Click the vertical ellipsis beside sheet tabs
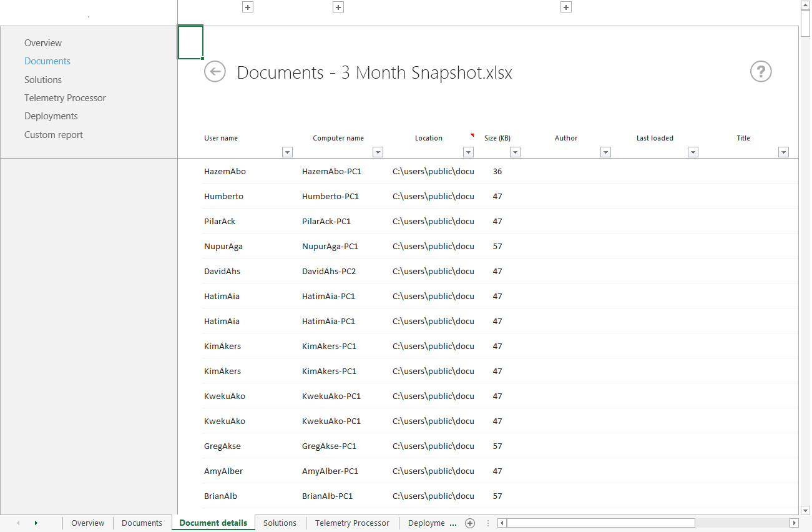The height and width of the screenshot is (532, 812). point(487,523)
